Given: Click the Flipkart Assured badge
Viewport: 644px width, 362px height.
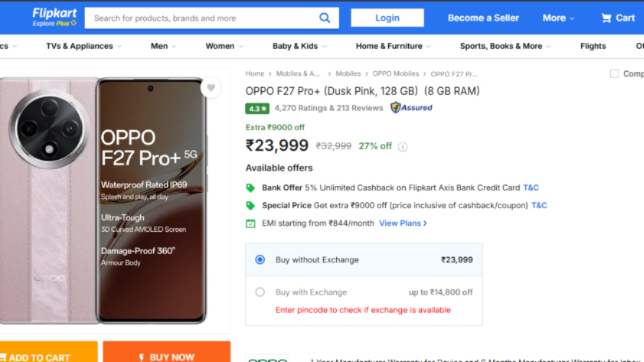Looking at the screenshot, I should pyautogui.click(x=412, y=108).
